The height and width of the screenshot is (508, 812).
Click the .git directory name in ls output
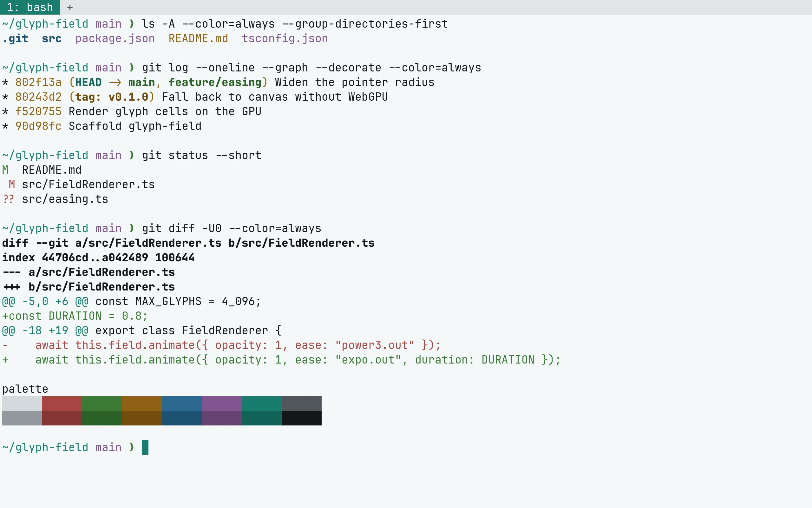15,39
